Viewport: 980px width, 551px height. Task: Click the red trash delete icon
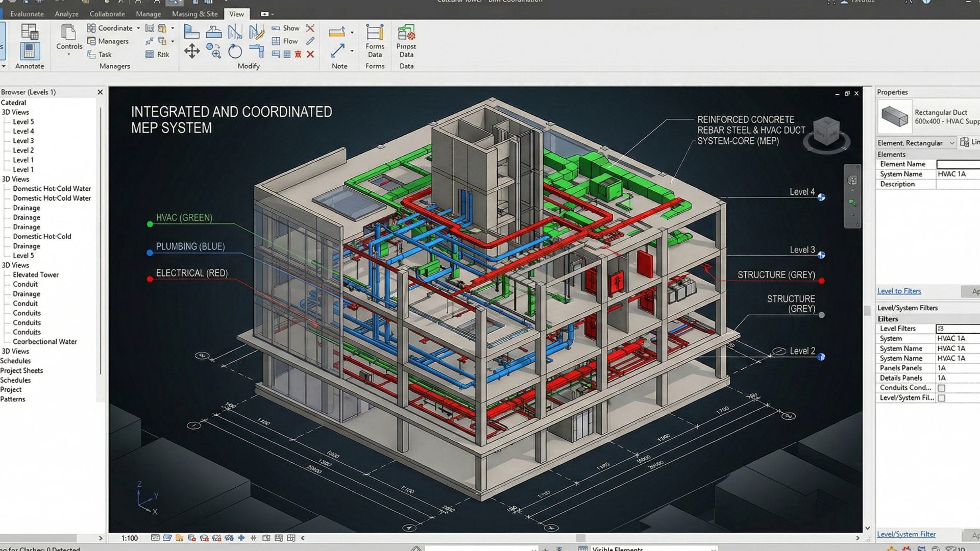298,54
